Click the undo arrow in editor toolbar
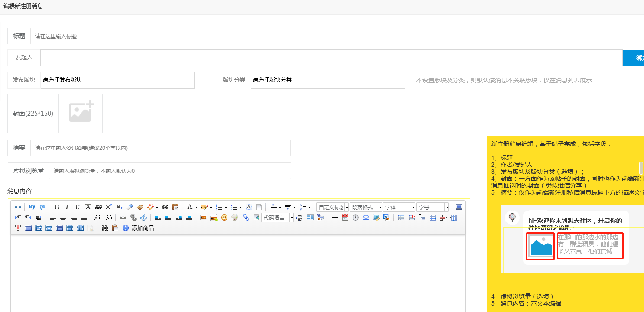 coord(32,207)
